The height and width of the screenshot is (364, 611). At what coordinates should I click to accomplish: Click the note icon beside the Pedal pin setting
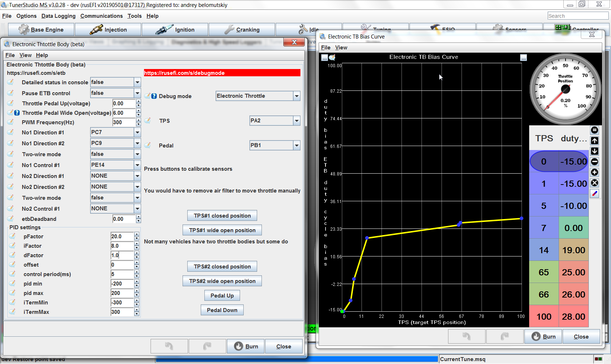[148, 145]
